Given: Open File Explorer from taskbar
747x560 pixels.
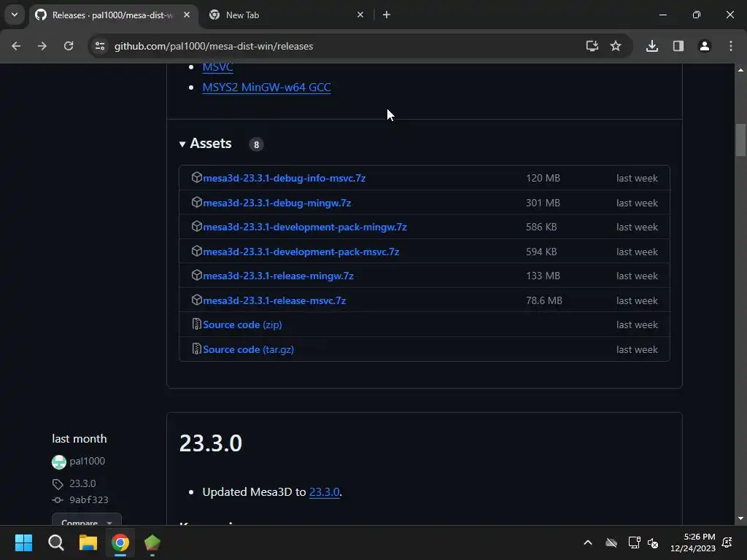Looking at the screenshot, I should (x=88, y=542).
